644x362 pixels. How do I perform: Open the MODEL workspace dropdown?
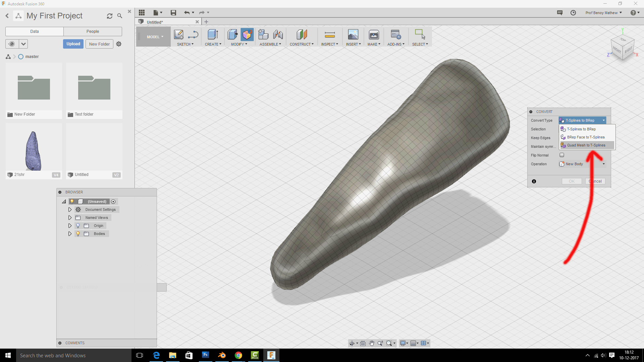tap(155, 37)
